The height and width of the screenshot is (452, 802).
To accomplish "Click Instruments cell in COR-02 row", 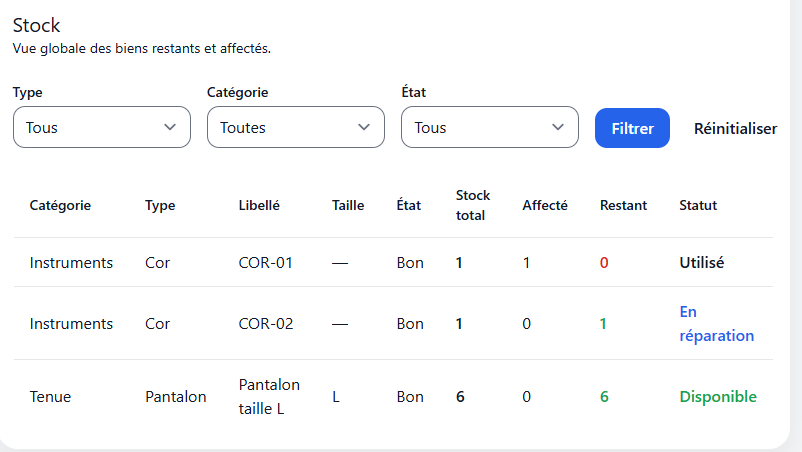I will pos(71,324).
